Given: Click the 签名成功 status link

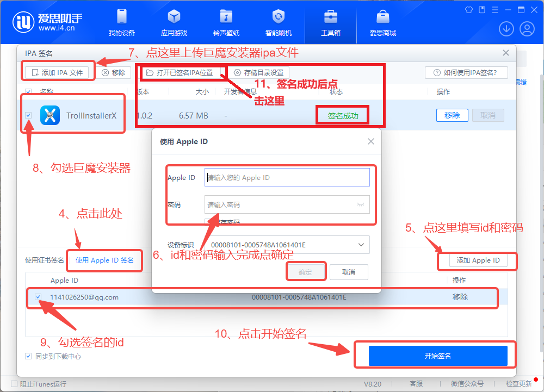Looking at the screenshot, I should (x=342, y=115).
